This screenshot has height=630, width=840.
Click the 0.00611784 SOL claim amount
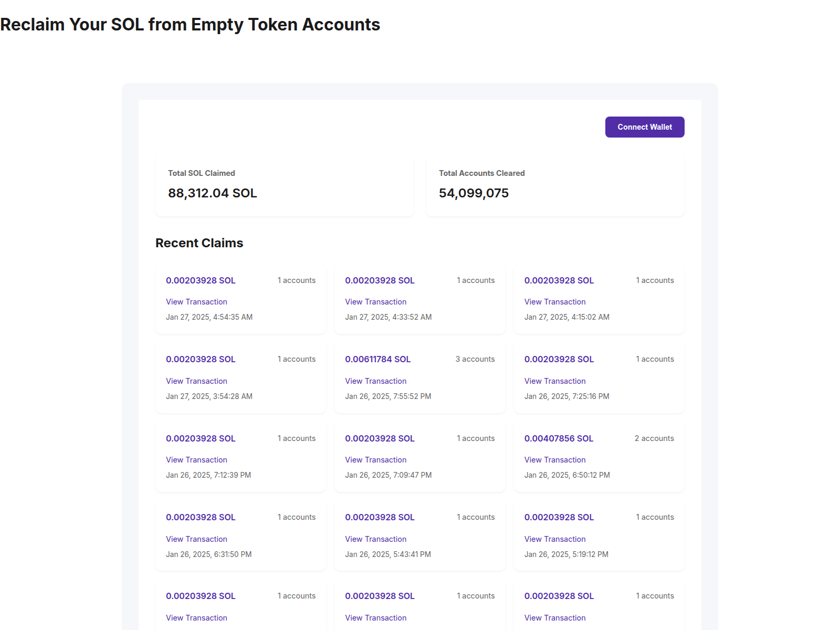tap(378, 359)
